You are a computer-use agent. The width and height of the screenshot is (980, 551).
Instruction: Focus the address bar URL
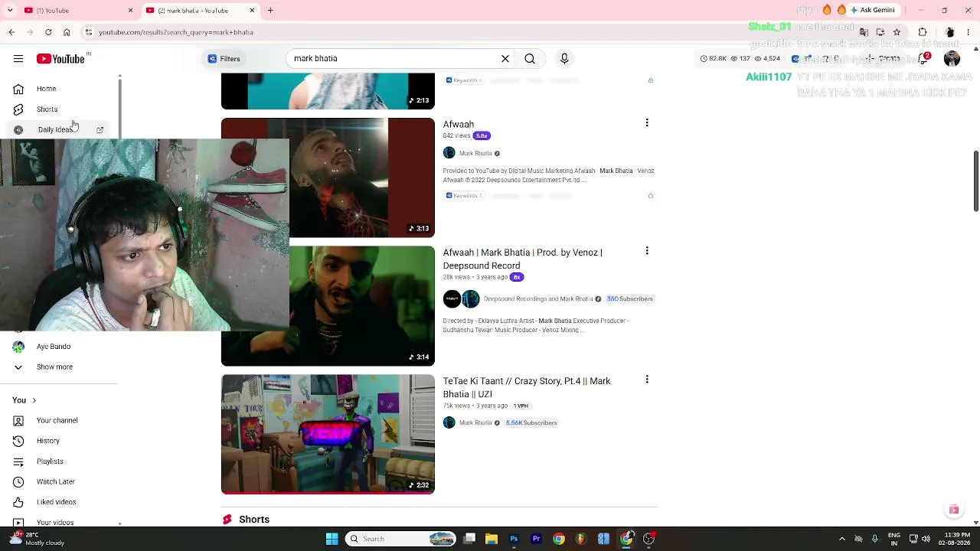point(176,32)
